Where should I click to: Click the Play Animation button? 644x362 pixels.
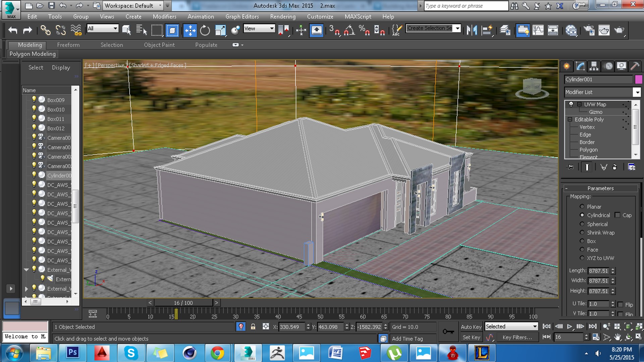(570, 326)
